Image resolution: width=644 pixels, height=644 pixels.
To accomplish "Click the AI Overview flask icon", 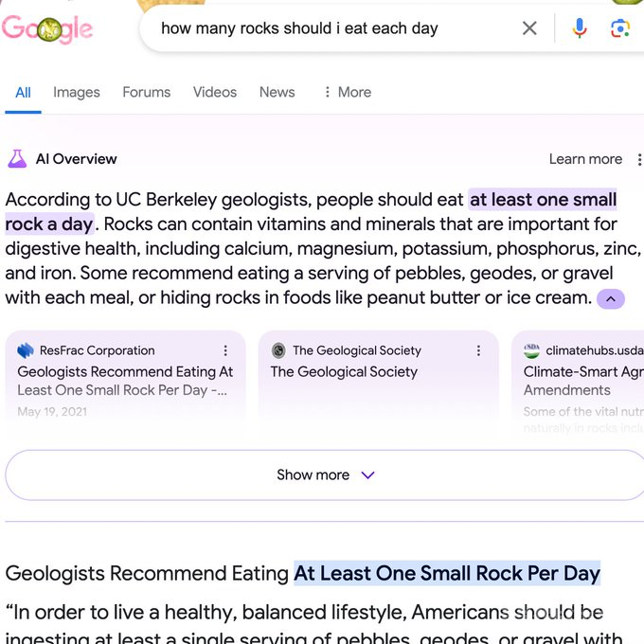I will (17, 159).
